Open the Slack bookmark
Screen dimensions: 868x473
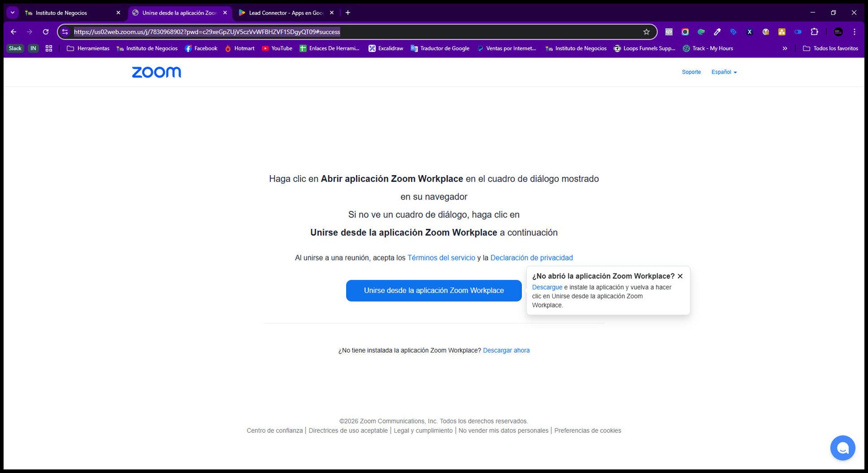pyautogui.click(x=15, y=48)
